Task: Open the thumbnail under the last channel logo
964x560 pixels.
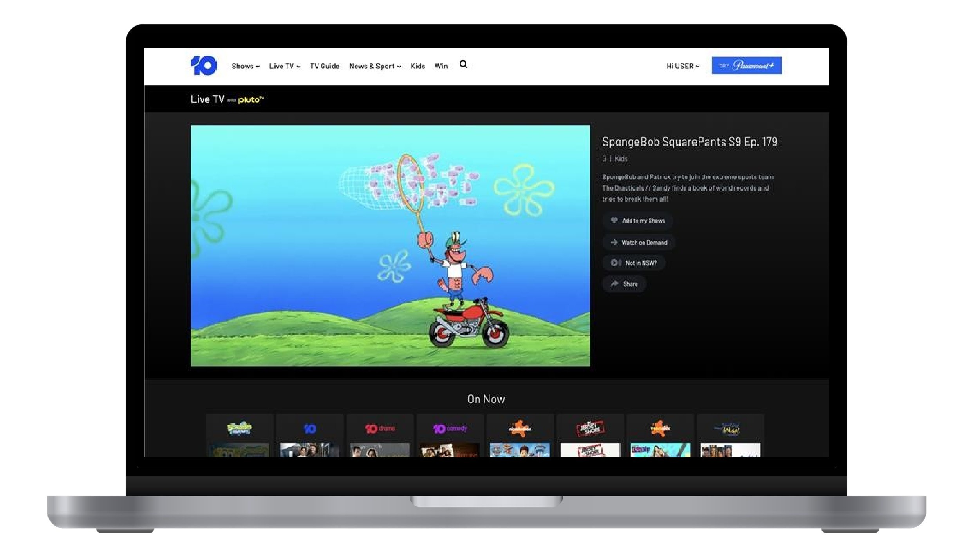Action: pyautogui.click(x=730, y=450)
